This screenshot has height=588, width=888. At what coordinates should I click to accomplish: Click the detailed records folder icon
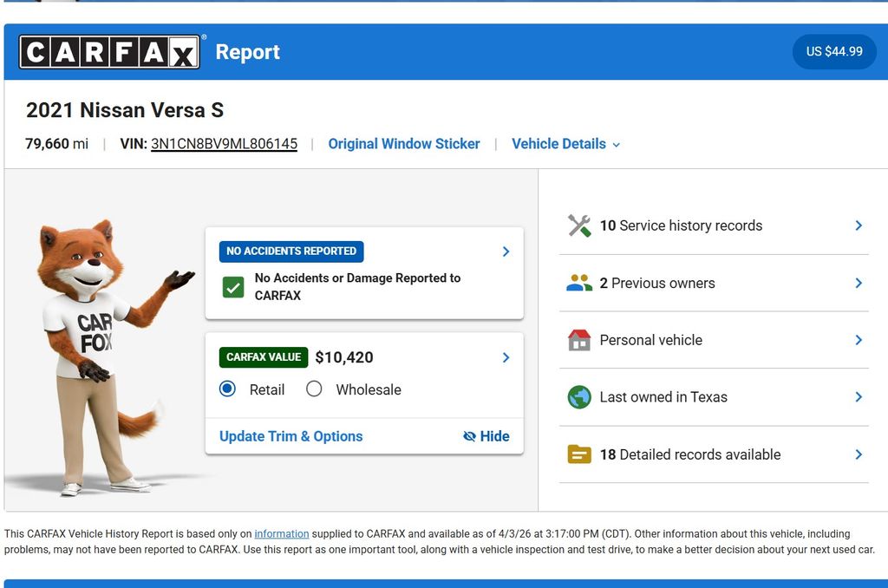click(x=579, y=454)
